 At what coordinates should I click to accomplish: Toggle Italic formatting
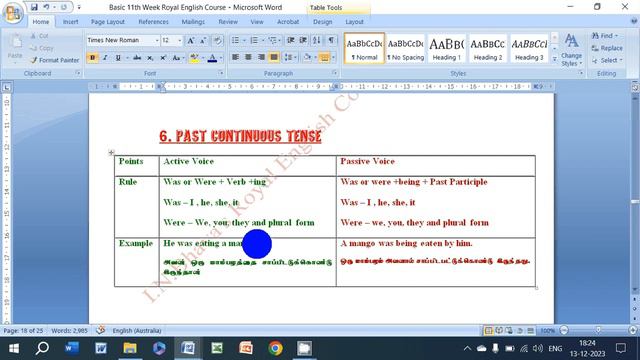pos(105,58)
